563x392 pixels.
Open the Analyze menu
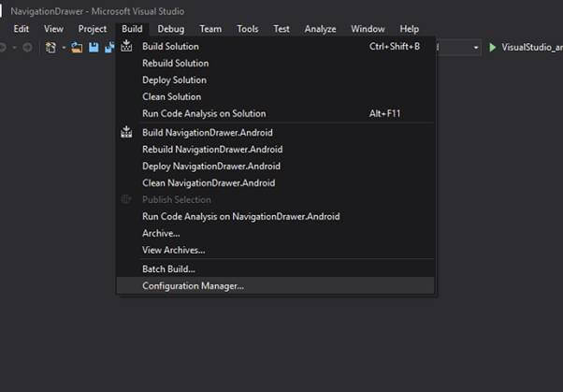(x=320, y=29)
